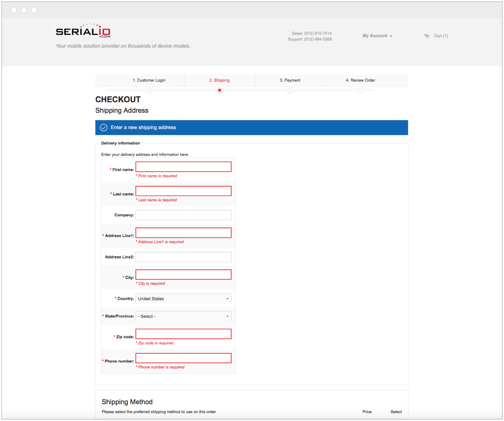Click the Sales phone number (512) 910-7414
504x421 pixels.
coord(318,33)
